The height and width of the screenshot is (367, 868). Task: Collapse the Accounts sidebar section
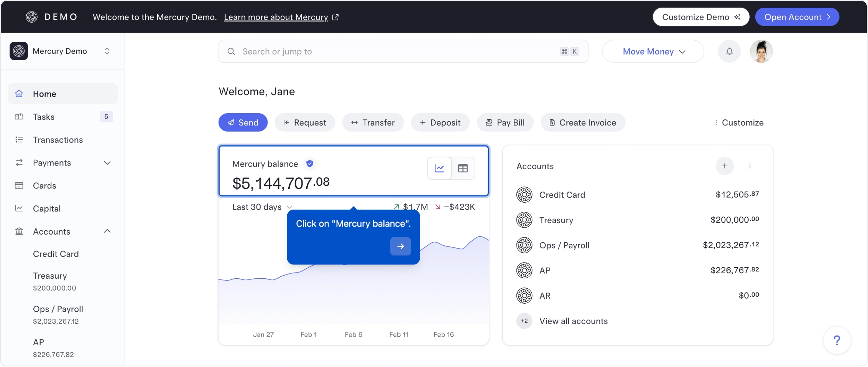coord(107,231)
